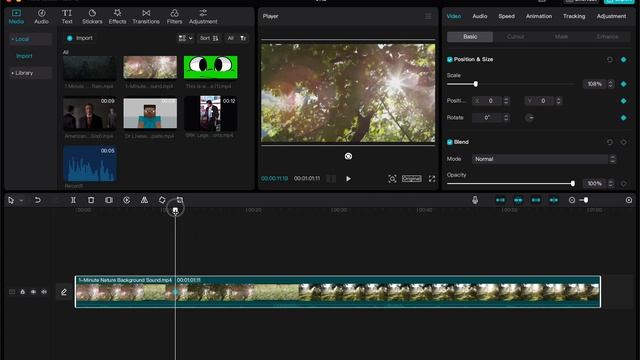This screenshot has height=360, width=640.
Task: Click the Basic sub-tab button
Action: pyautogui.click(x=470, y=37)
